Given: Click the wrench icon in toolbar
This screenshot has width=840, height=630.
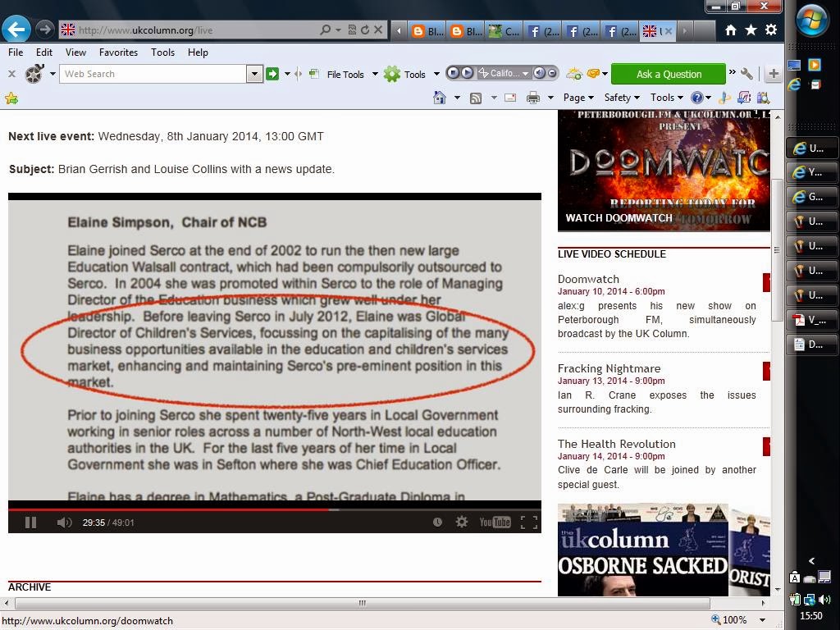Looking at the screenshot, I should (746, 73).
